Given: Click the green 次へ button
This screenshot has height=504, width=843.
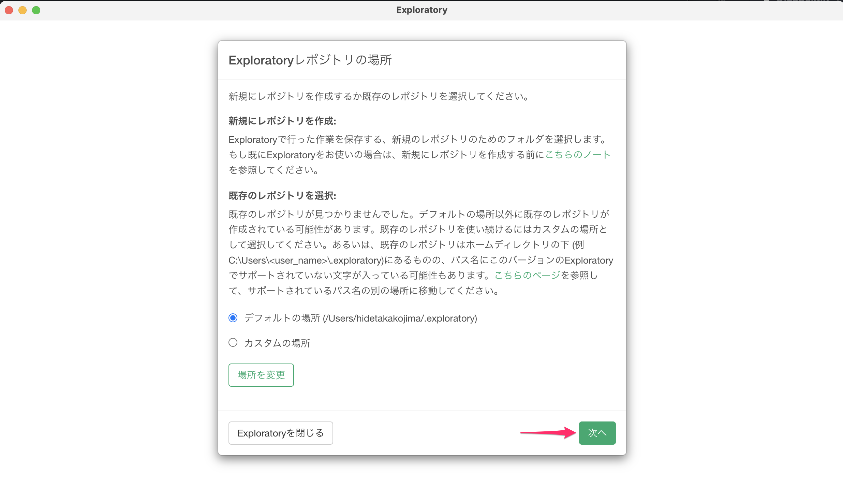Looking at the screenshot, I should click(597, 433).
